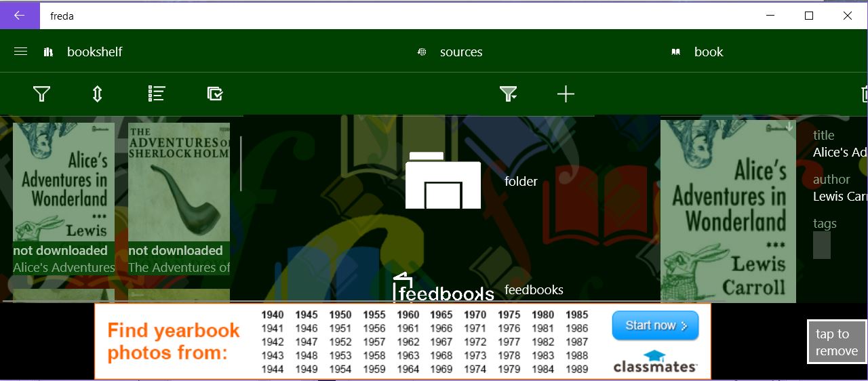Click Alice's Adventures title under cover
Screen dimensions: 868x381
[64, 268]
